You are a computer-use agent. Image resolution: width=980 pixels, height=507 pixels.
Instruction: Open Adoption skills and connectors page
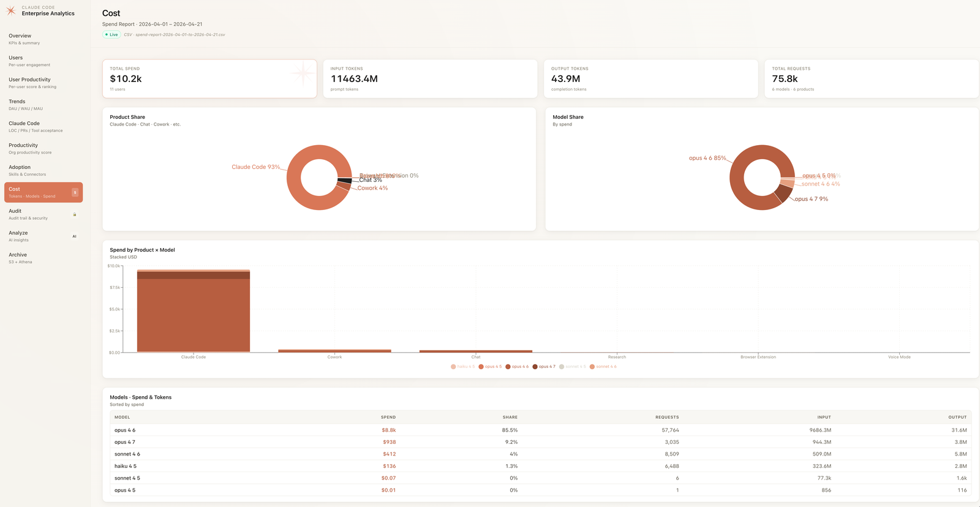[43, 170]
